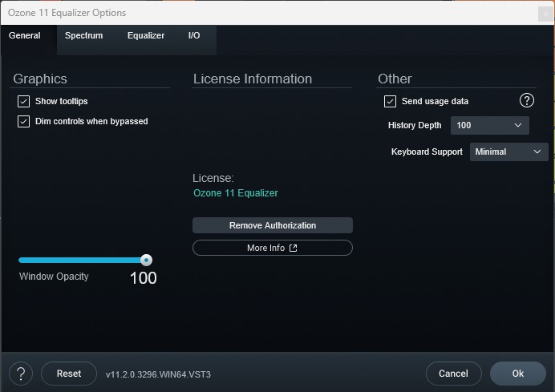The height and width of the screenshot is (392, 555).
Task: Select the I/O tab
Action: (x=194, y=36)
